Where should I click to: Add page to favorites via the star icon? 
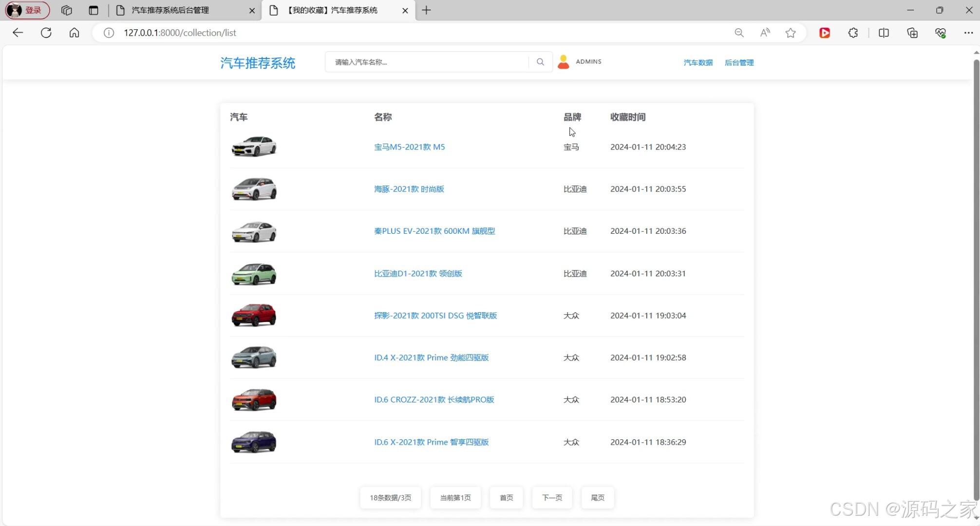tap(790, 33)
